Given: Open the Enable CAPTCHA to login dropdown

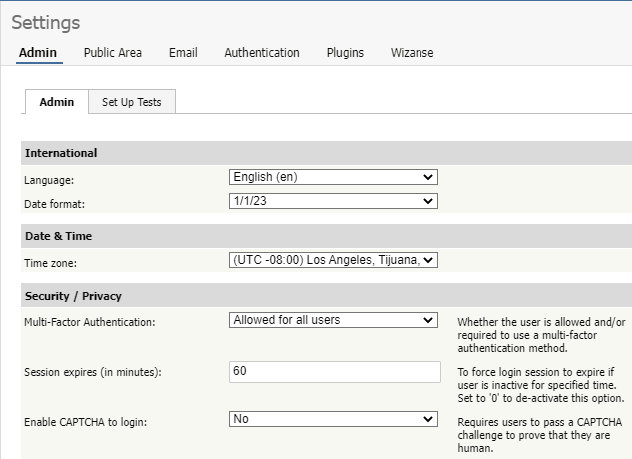Looking at the screenshot, I should (x=333, y=419).
